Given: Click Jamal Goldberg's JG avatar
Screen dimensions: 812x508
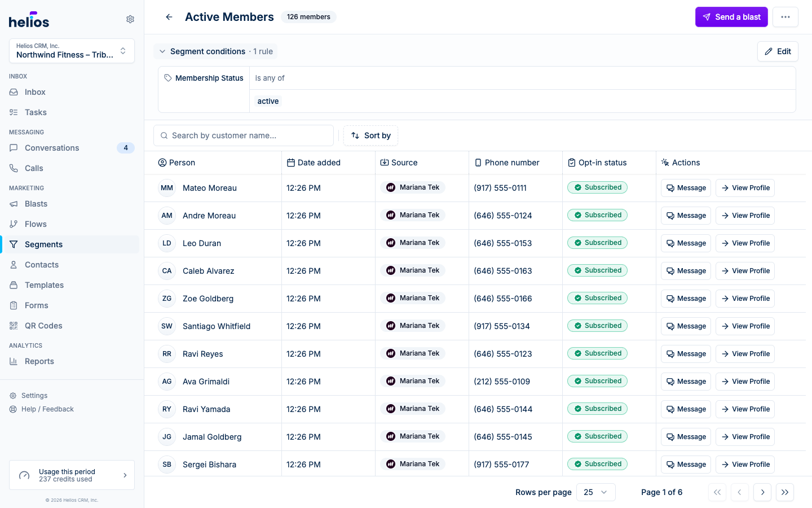Looking at the screenshot, I should coord(167,437).
